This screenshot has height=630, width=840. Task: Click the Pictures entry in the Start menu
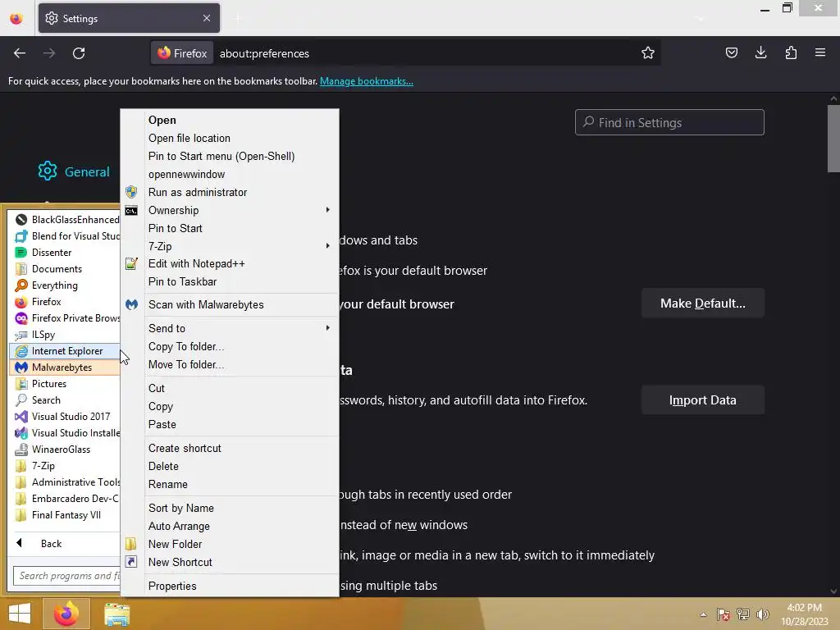tap(64, 384)
